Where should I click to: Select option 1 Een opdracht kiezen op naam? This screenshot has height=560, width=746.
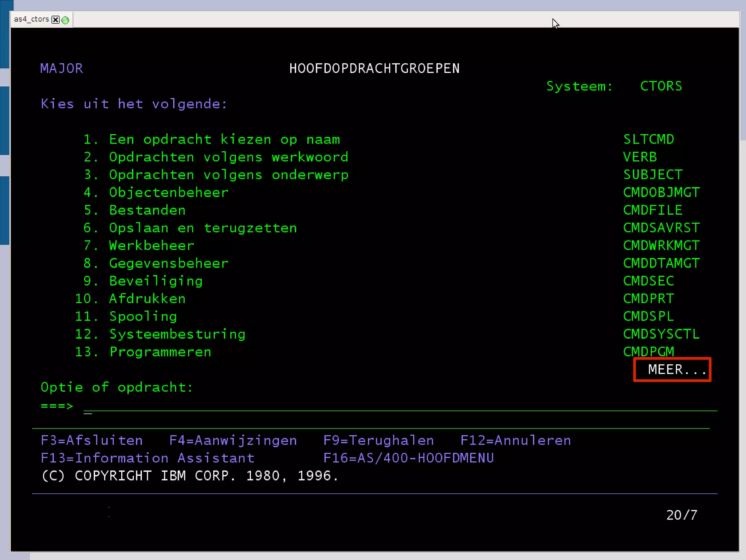(224, 140)
